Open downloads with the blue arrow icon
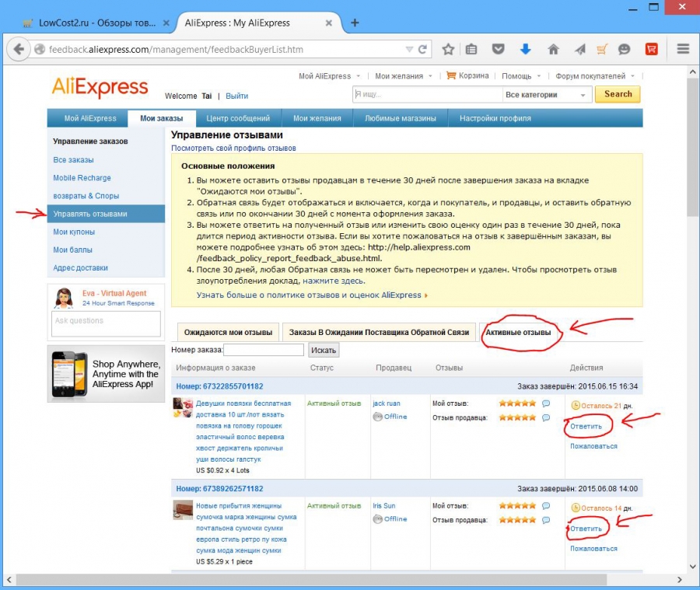Screen dimensions: 700x590 point(526,49)
